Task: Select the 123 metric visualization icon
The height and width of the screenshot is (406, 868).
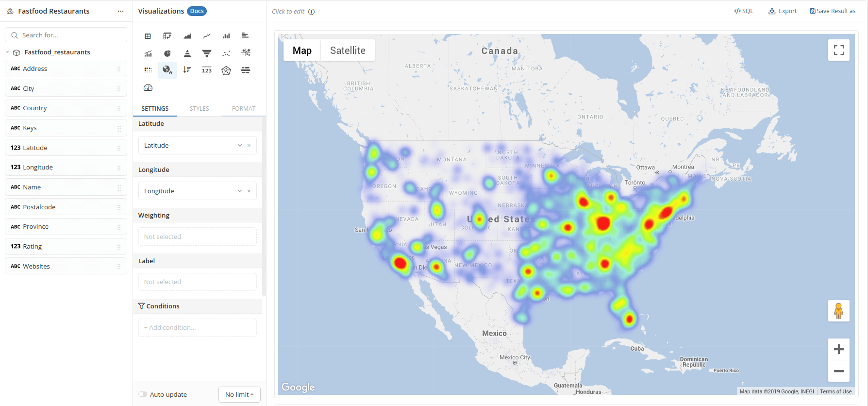Action: point(207,70)
